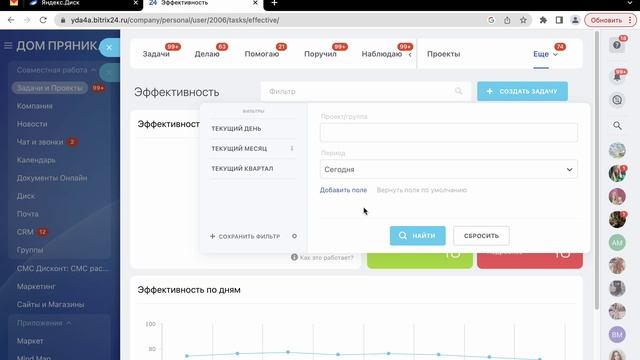
Task: Click Сохранить фильтр
Action: coord(245,236)
